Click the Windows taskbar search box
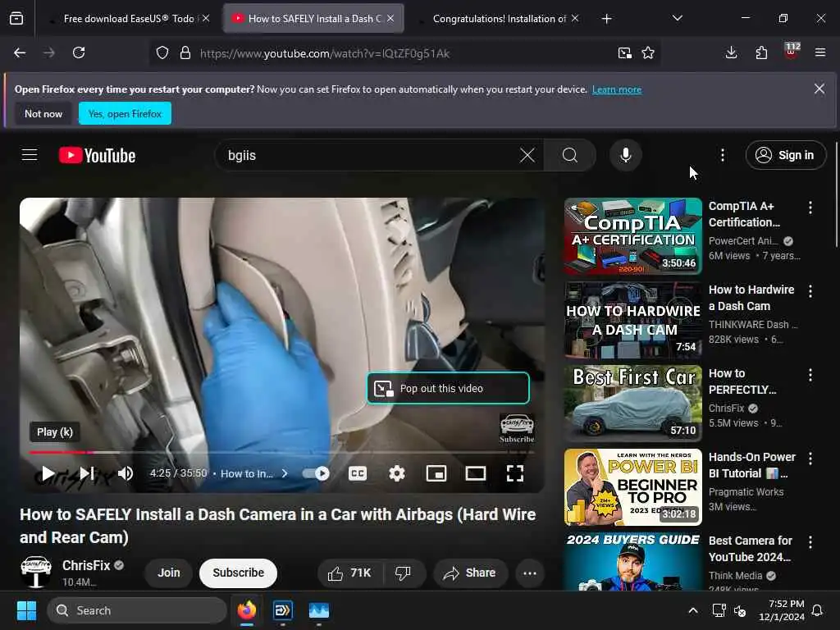Viewport: 840px width, 630px height. tap(137, 610)
